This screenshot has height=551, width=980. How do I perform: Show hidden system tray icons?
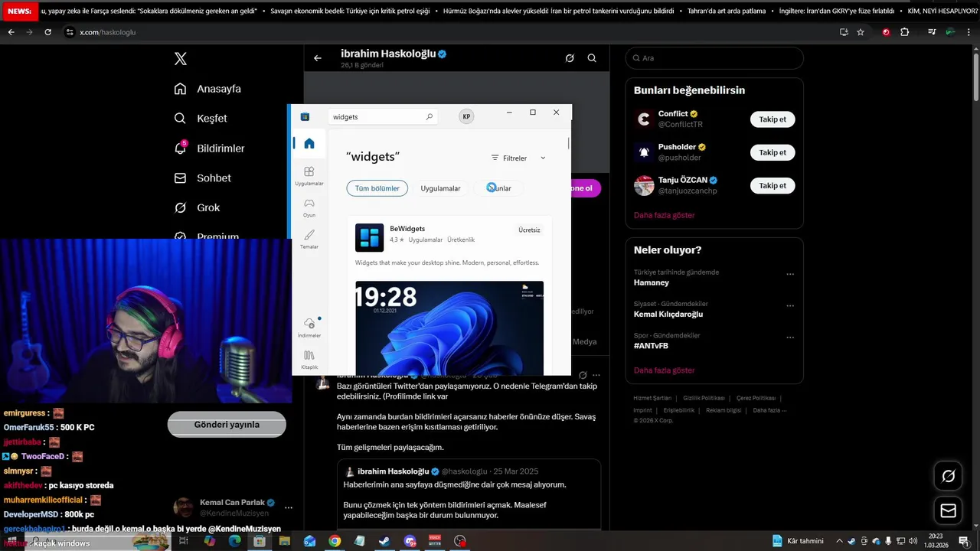pyautogui.click(x=839, y=541)
